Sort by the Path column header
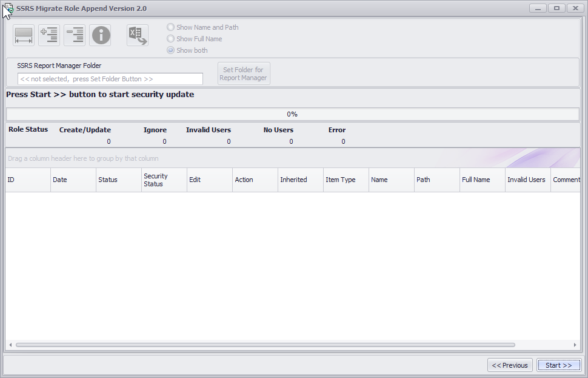Image resolution: width=588 pixels, height=378 pixels. 437,180
